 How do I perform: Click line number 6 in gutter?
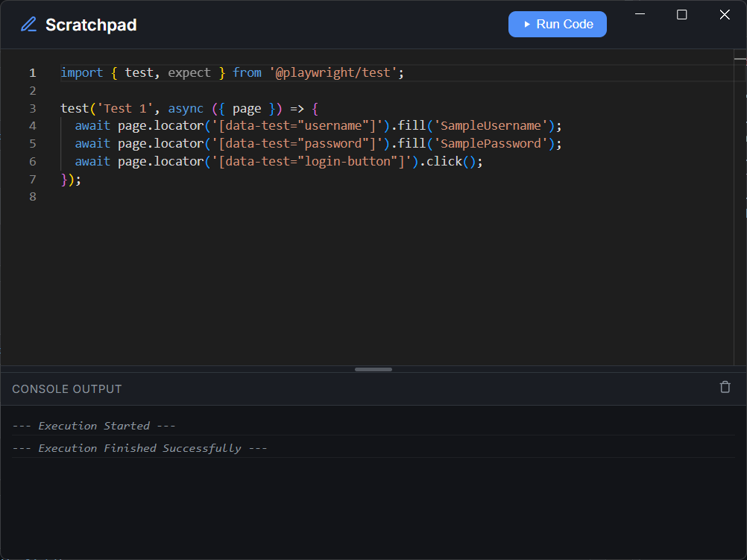[x=32, y=162]
